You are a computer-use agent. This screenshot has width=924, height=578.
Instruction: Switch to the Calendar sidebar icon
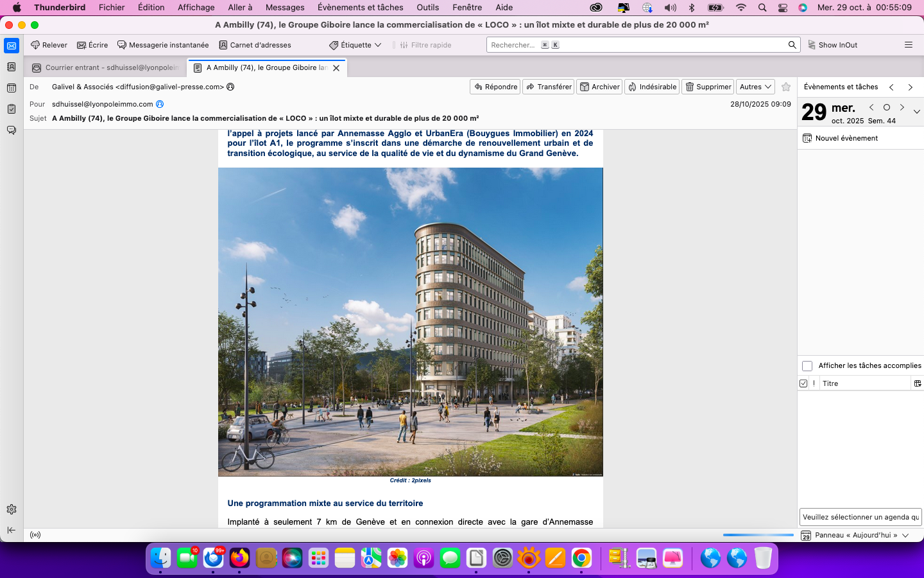(x=12, y=88)
